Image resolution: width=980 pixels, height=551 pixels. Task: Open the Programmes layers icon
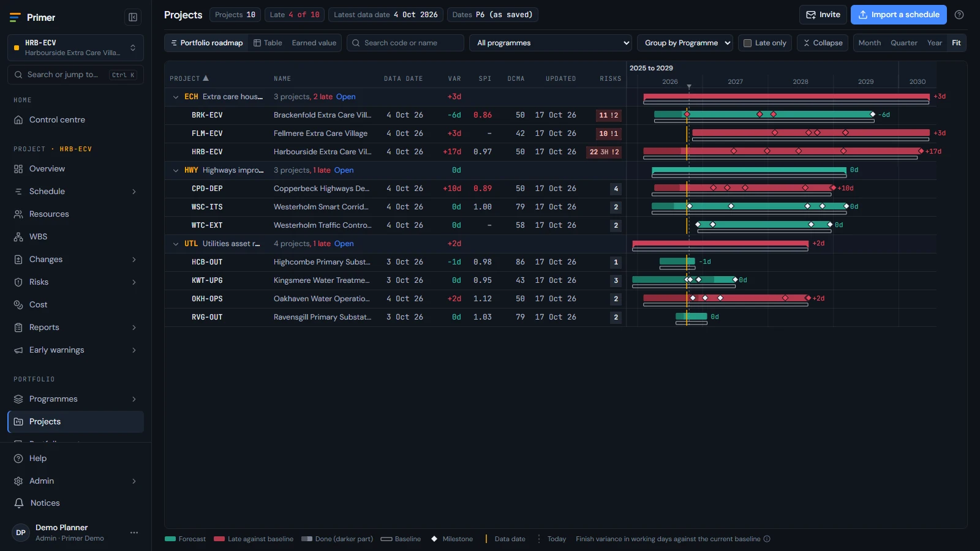18,399
